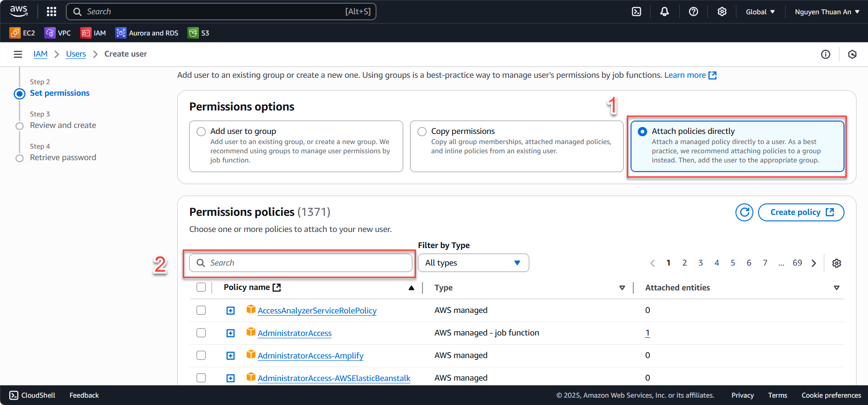Open the help question mark menu

point(694,12)
